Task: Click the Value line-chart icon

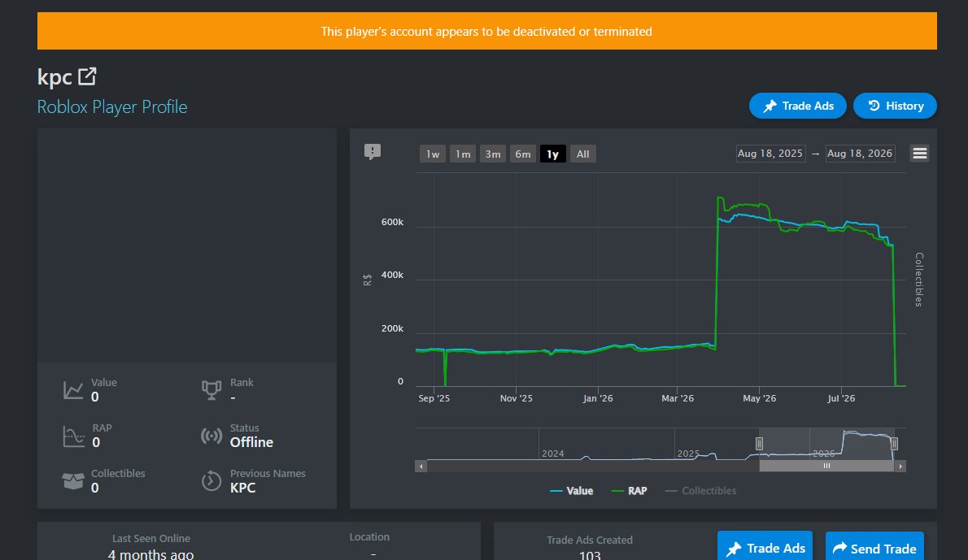Action: 73,390
